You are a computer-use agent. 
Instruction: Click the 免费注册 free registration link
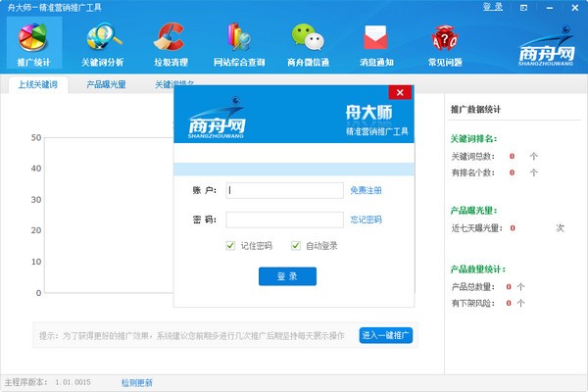[366, 190]
